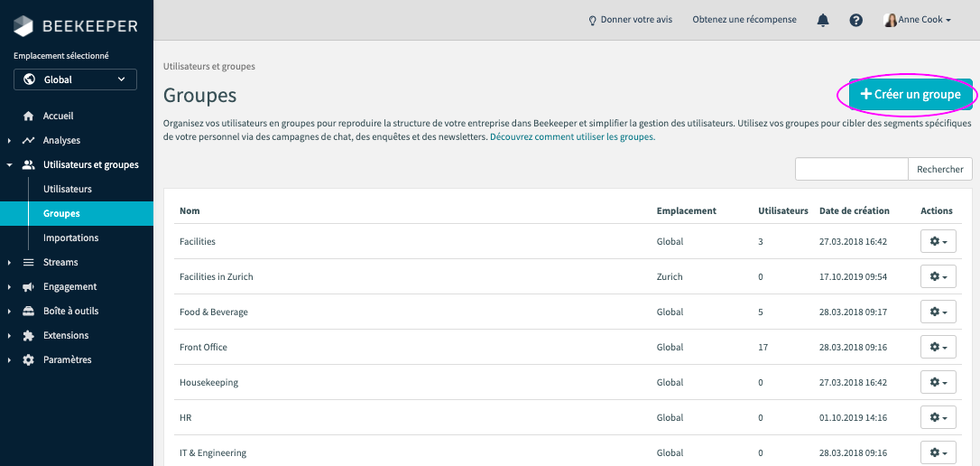Click the Zurich location cell
This screenshot has width=980, height=466.
click(x=670, y=276)
